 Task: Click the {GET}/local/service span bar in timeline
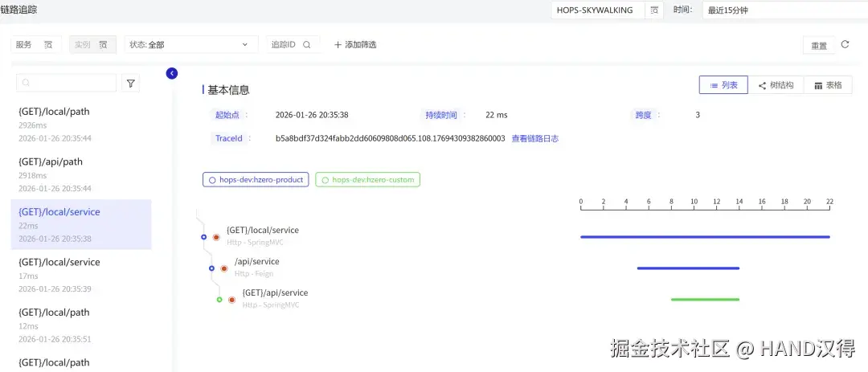(x=706, y=237)
